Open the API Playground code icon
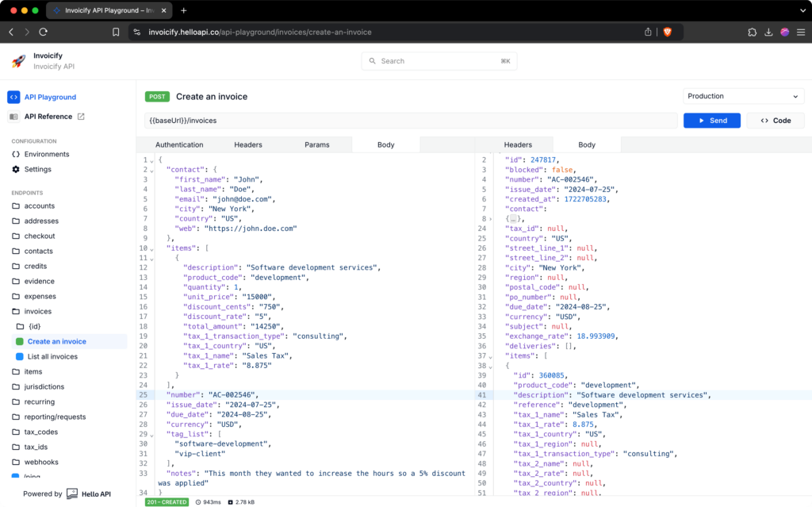The height and width of the screenshot is (507, 812). [13, 97]
